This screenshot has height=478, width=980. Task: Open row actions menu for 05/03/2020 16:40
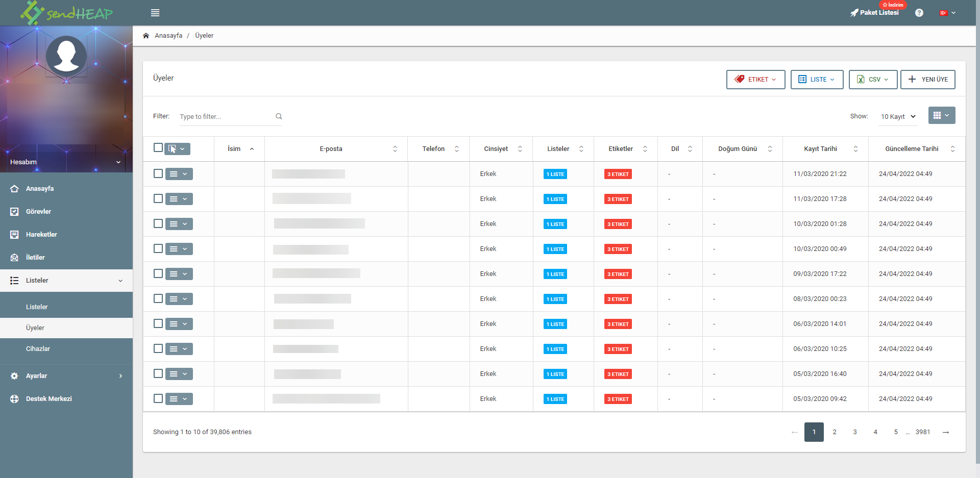coord(179,374)
